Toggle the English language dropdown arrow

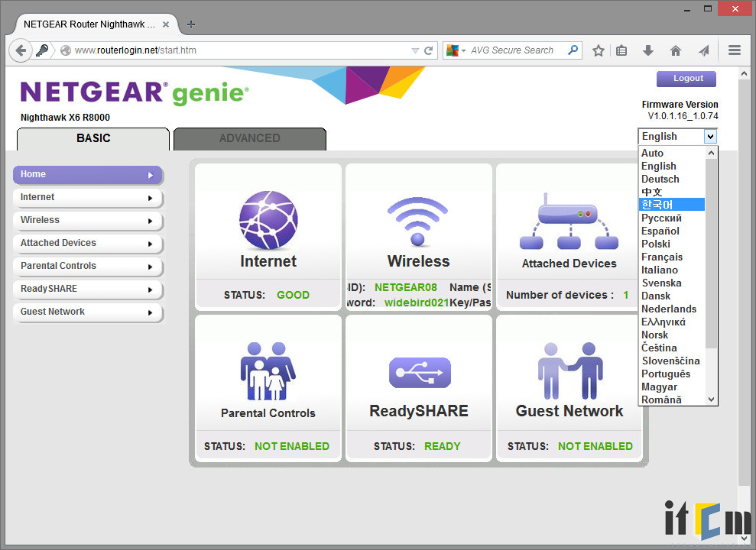[x=710, y=137]
